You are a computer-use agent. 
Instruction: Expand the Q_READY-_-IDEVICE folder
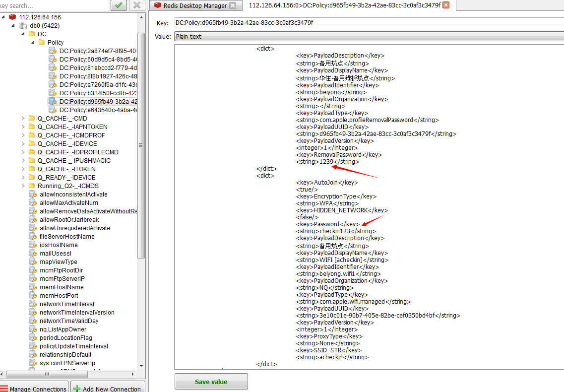point(23,177)
